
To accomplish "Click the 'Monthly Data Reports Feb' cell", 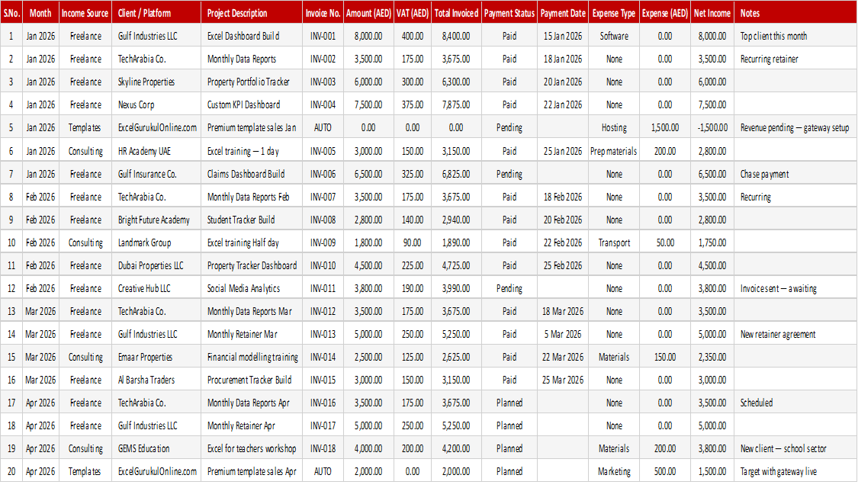I will [x=251, y=197].
